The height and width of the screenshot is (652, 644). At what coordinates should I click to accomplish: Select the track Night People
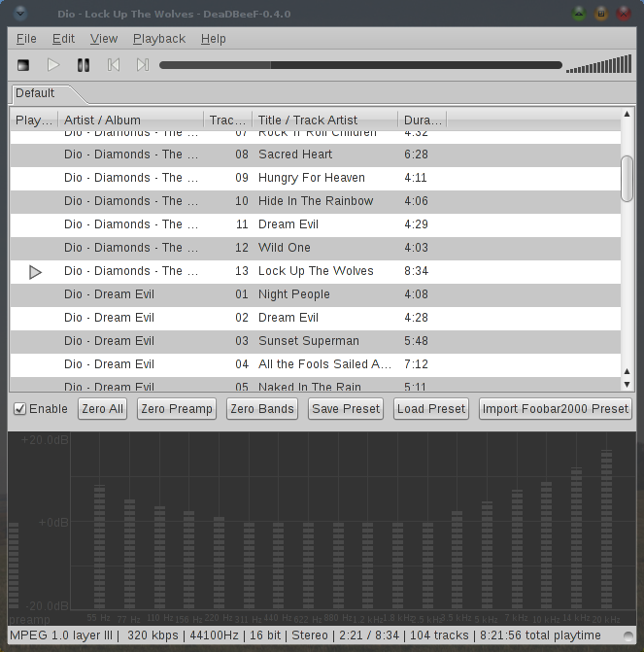point(315,294)
